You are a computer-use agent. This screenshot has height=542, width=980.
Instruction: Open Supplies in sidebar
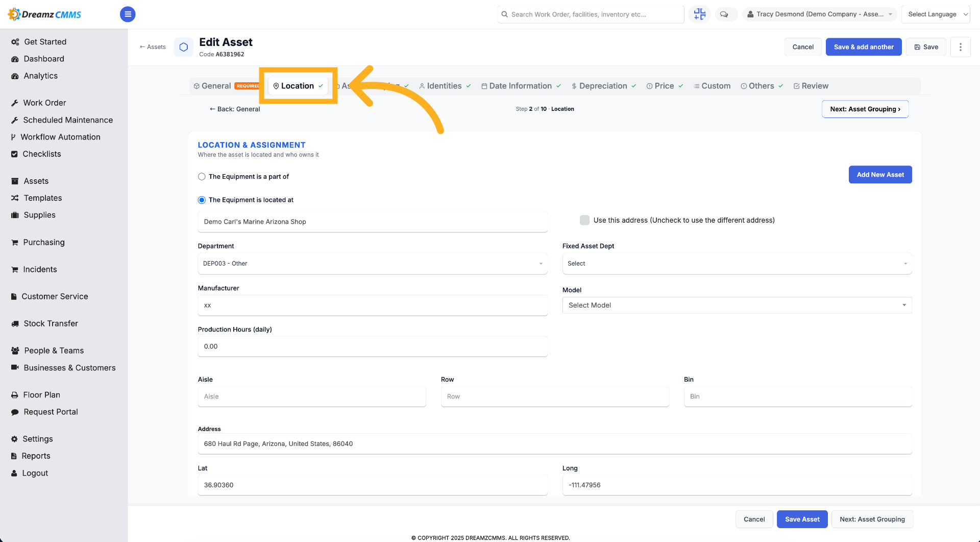(33, 215)
